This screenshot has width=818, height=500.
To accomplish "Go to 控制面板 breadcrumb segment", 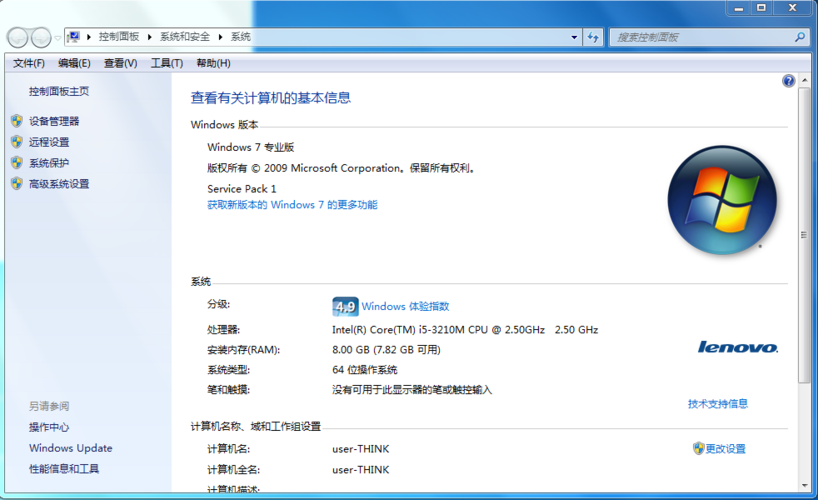I will click(119, 37).
